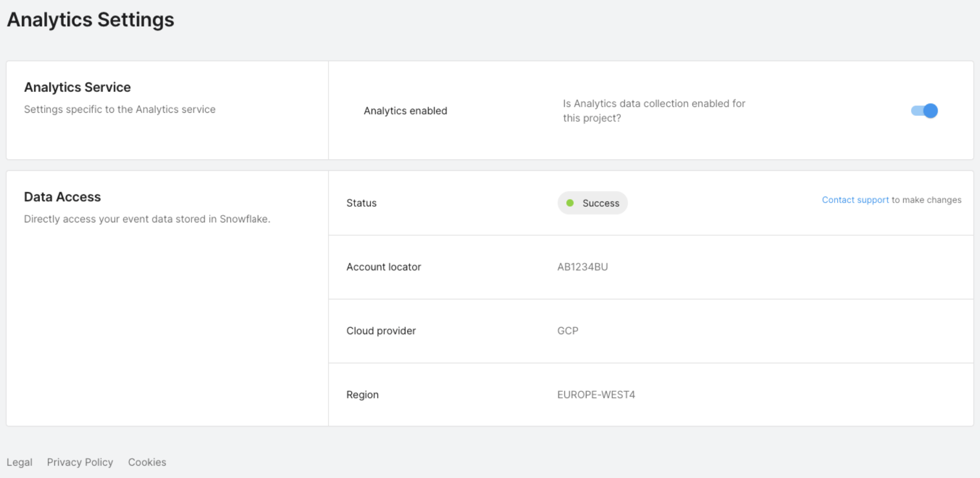
Task: Click the Snowflake event data description
Action: (x=147, y=219)
